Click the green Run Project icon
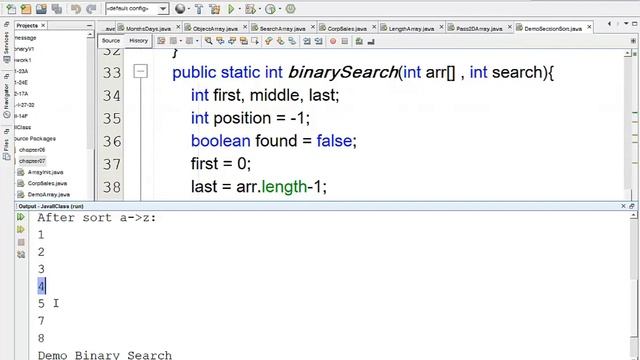Viewport: 640px width, 360px height. [231, 9]
